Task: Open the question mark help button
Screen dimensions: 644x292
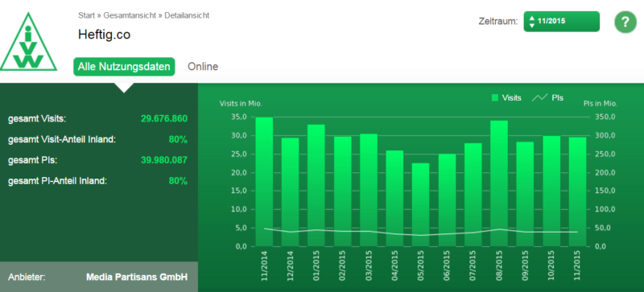Action: (x=625, y=23)
